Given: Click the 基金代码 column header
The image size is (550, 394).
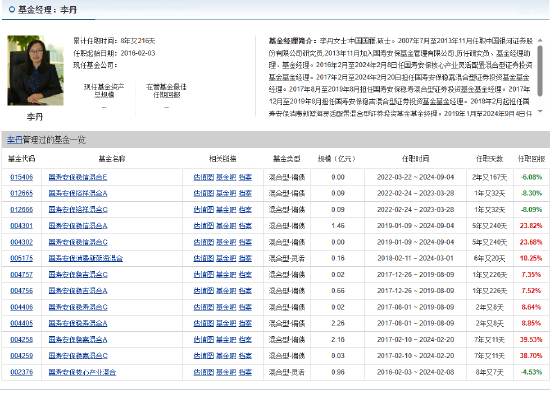Looking at the screenshot, I should click(x=22, y=159).
